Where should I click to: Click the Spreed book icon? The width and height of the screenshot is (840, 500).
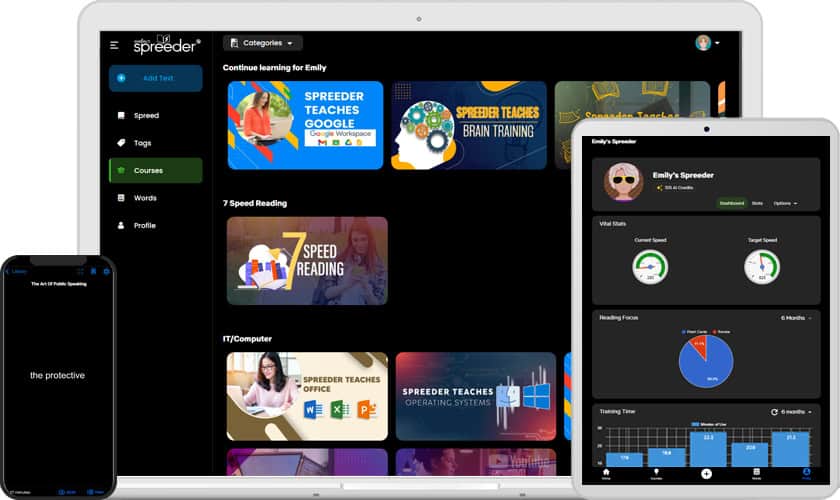point(121,115)
